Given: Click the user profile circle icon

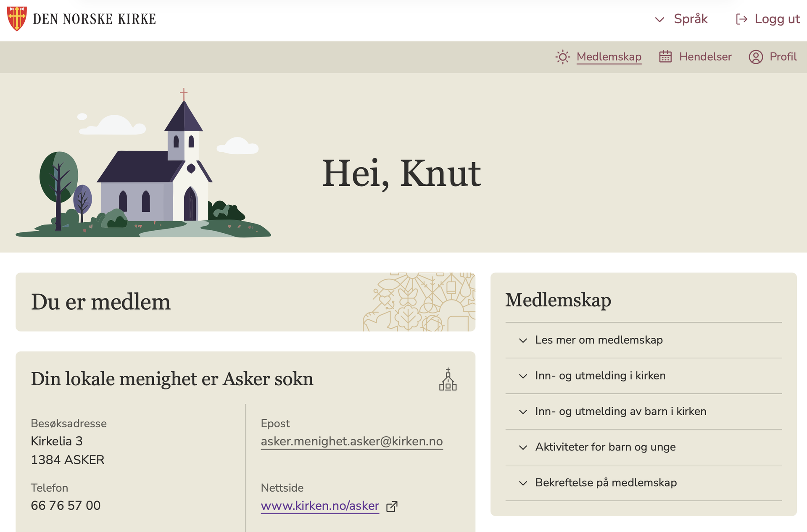Looking at the screenshot, I should (x=755, y=57).
